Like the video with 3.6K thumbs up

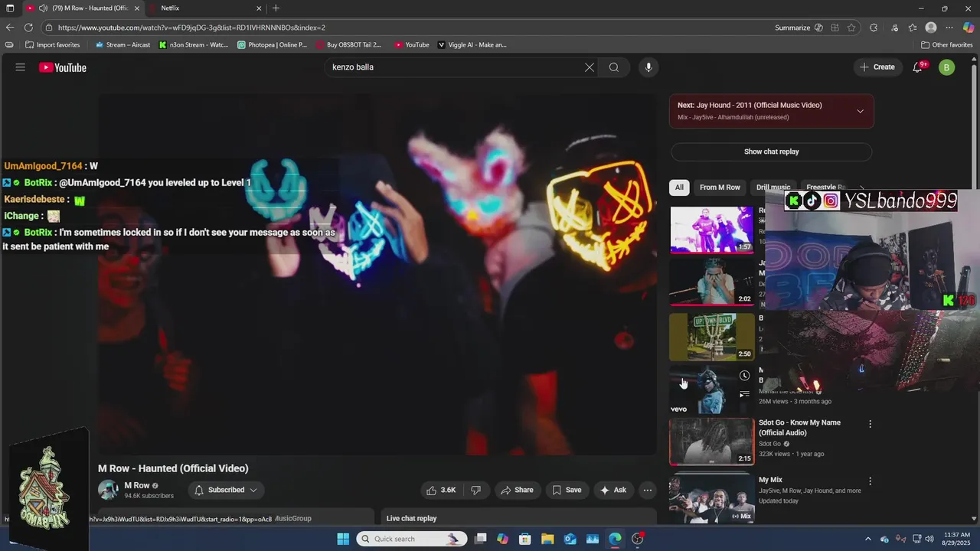click(441, 490)
